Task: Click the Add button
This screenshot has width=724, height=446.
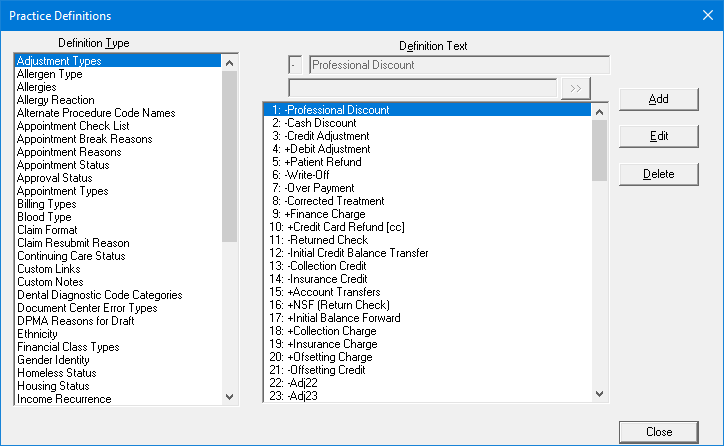Action: [658, 99]
